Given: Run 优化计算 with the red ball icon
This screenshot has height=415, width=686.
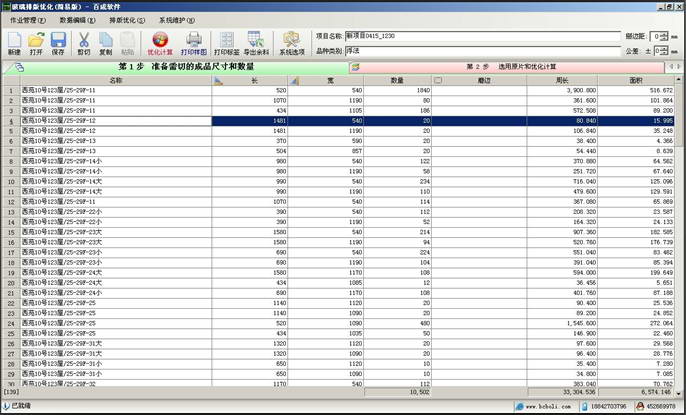Looking at the screenshot, I should [x=160, y=40].
